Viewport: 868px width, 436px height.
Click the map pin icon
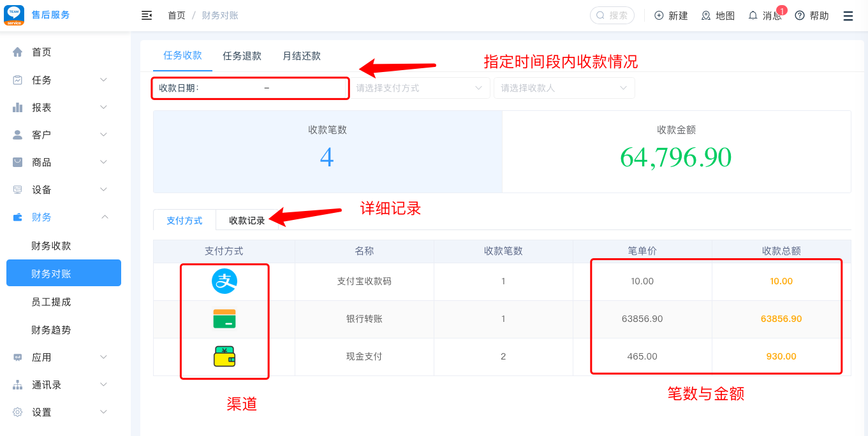pos(706,15)
